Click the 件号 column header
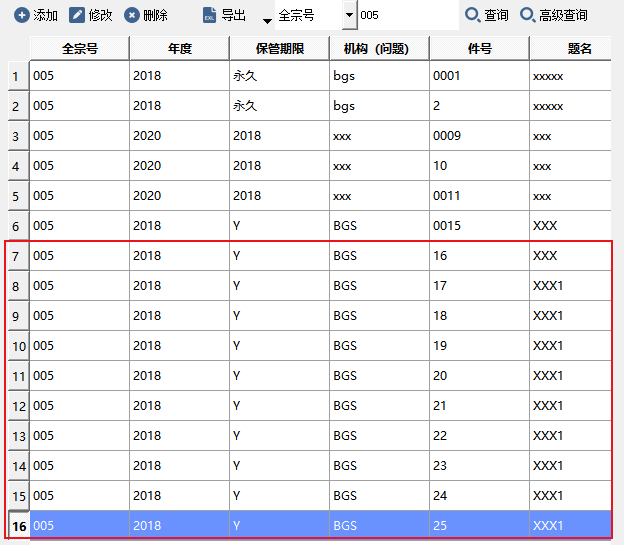 [479, 48]
